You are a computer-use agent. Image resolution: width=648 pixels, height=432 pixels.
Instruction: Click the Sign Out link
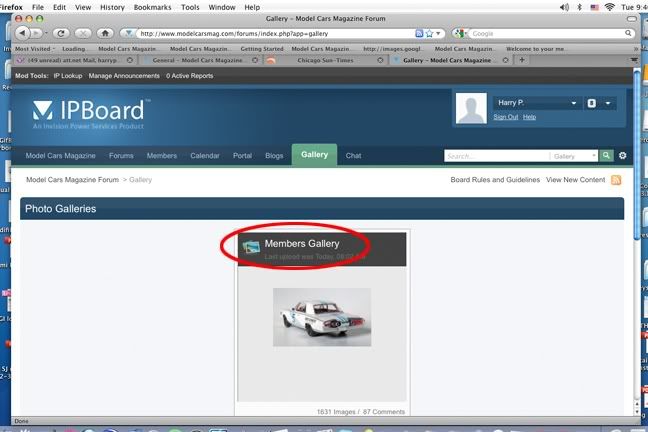click(505, 117)
